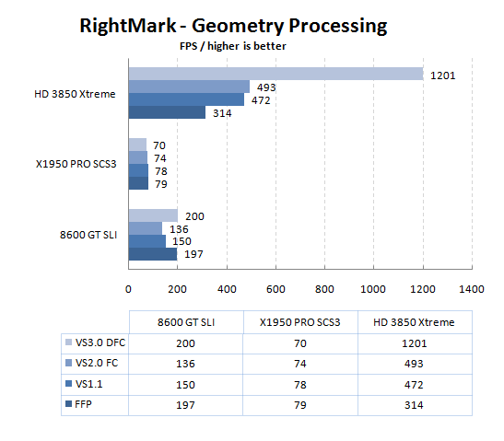Click the 800 tick label on horizontal axis
The width and height of the screenshot is (504, 441).
324,289
